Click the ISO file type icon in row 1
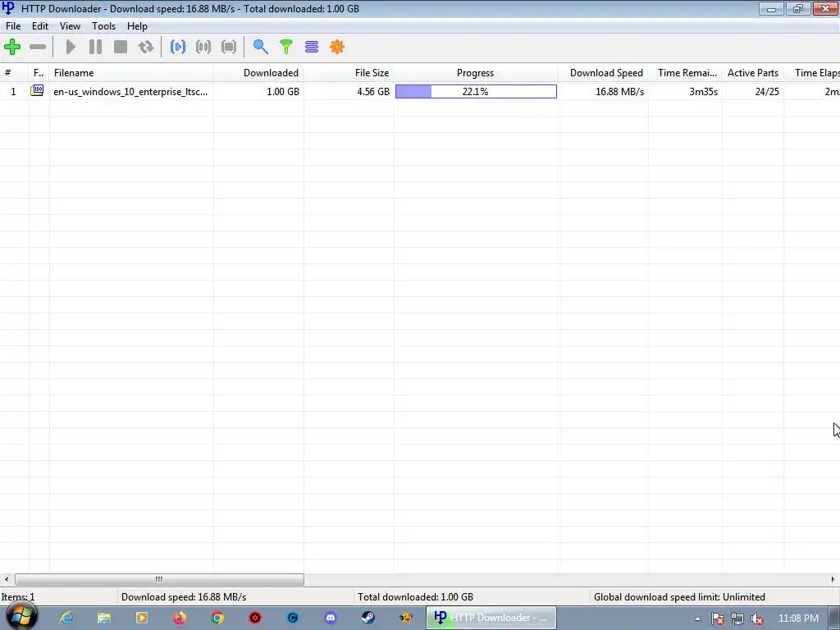Viewport: 840px width, 630px height. point(37,90)
